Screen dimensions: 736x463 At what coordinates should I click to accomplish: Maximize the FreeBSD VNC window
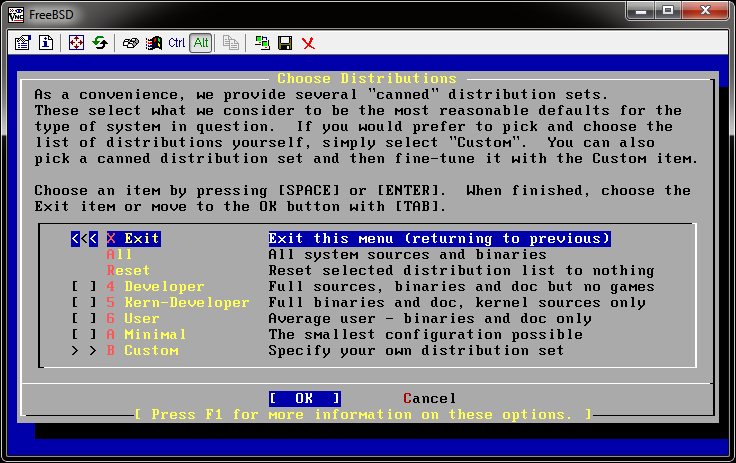click(x=668, y=11)
